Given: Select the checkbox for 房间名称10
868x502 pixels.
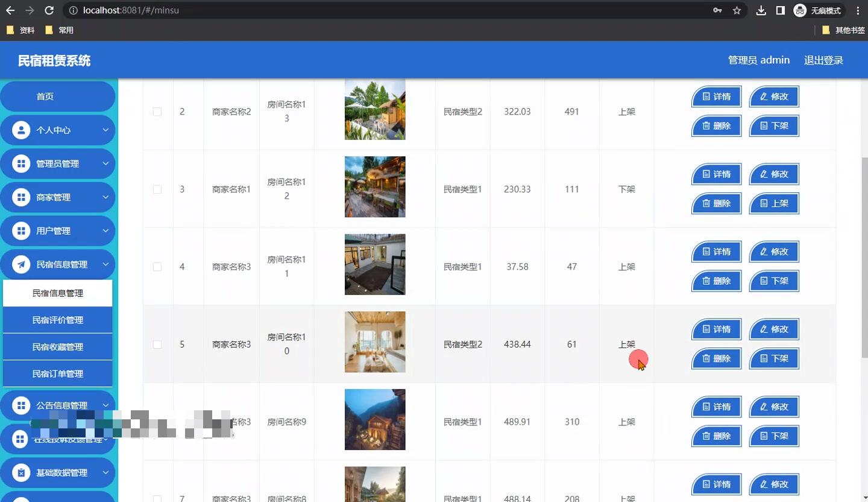Looking at the screenshot, I should pyautogui.click(x=157, y=344).
